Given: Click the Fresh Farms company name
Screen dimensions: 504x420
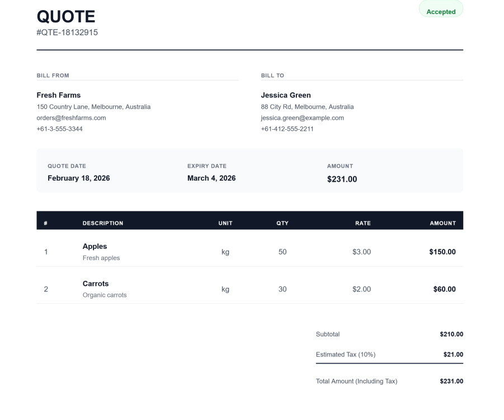Looking at the screenshot, I should (59, 95).
